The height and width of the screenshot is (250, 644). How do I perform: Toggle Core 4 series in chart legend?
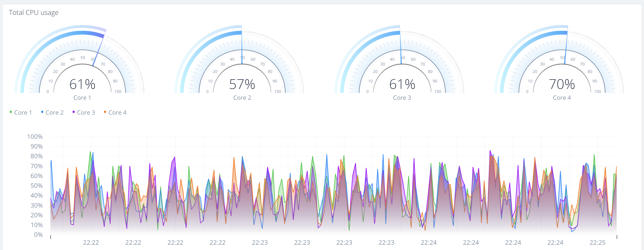[115, 112]
